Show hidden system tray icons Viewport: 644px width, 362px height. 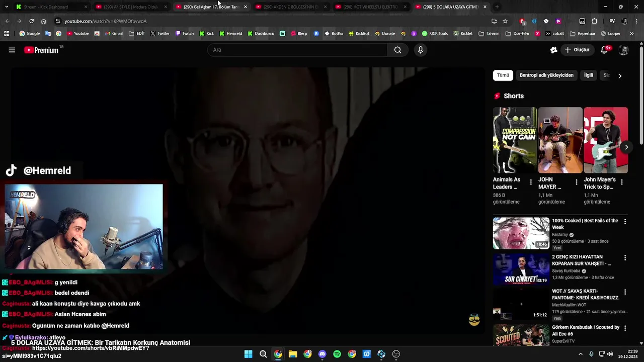point(581,354)
